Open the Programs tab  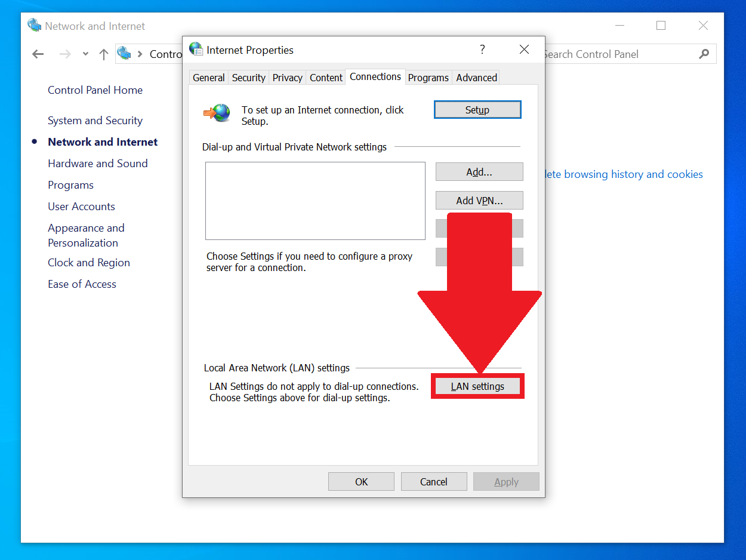click(x=428, y=78)
